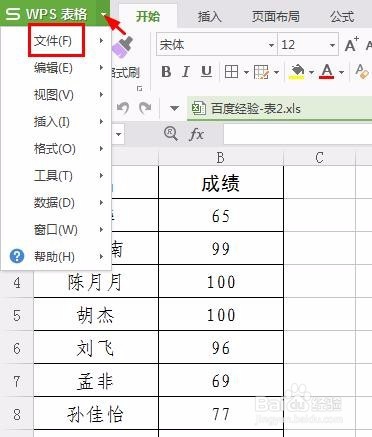This screenshot has width=372, height=437.
Task: Select column C header
Action: click(320, 157)
